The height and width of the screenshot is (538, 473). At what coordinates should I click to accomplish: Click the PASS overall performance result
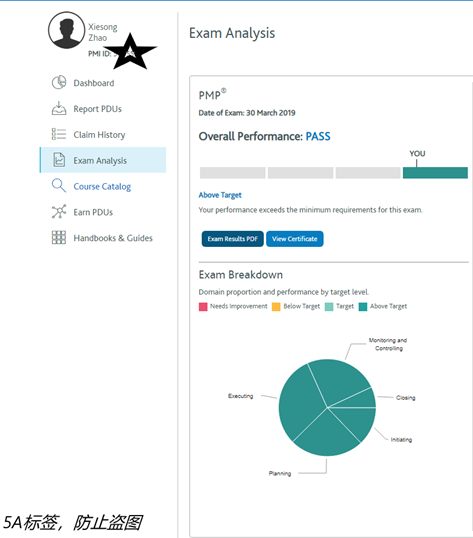pyautogui.click(x=318, y=137)
